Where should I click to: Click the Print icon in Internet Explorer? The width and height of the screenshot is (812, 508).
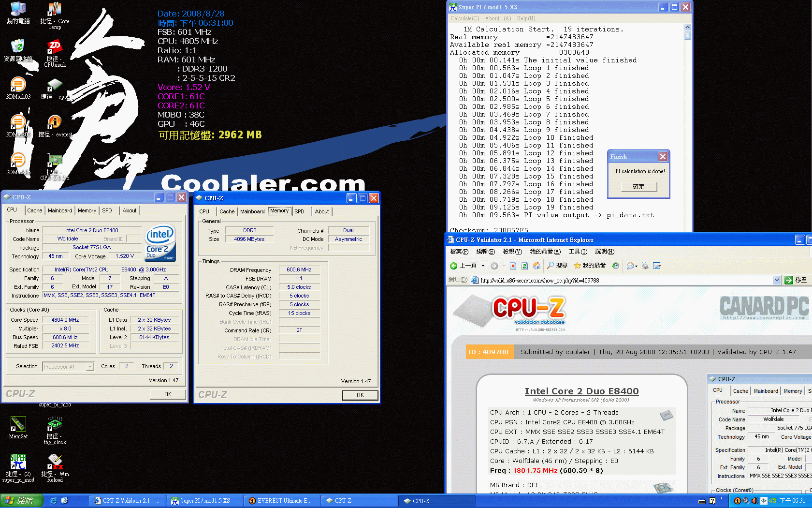click(x=645, y=266)
